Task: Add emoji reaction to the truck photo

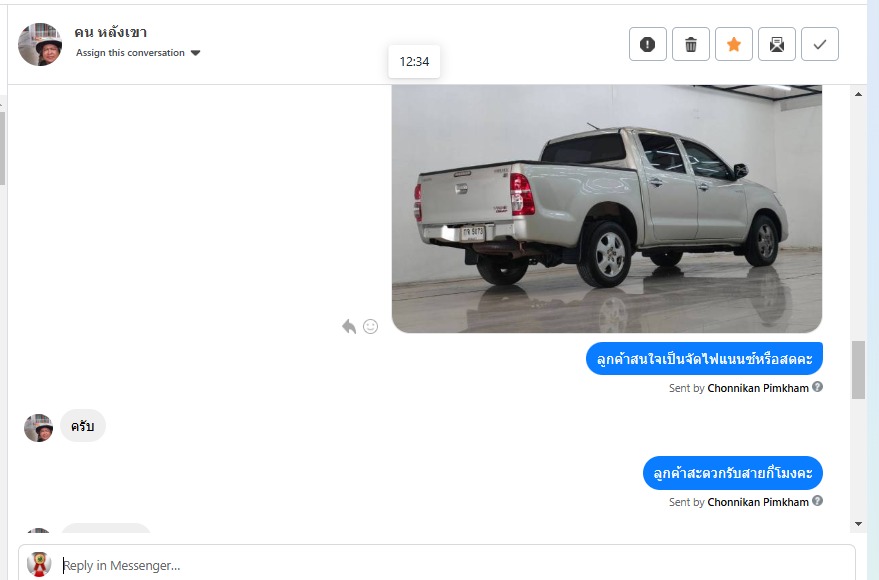Action: [x=371, y=326]
